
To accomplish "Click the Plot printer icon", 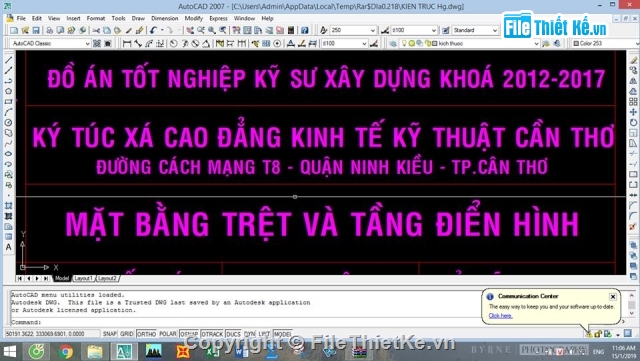I will coord(49,30).
